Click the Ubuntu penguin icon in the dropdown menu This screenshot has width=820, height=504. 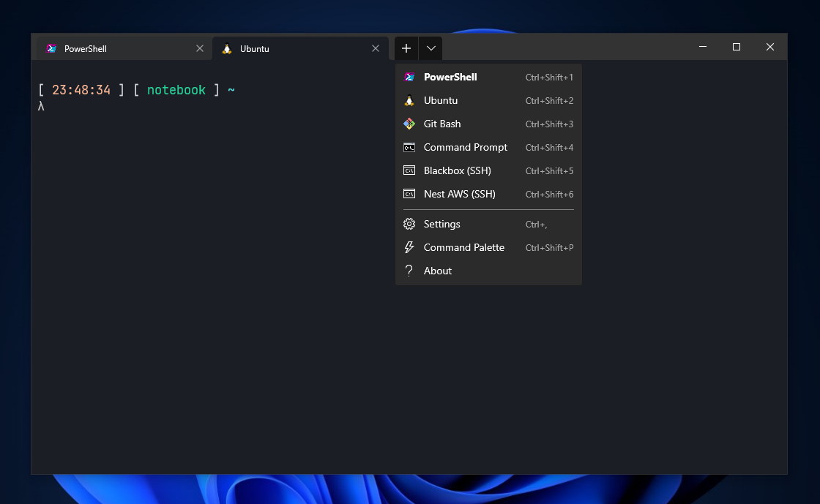[409, 101]
